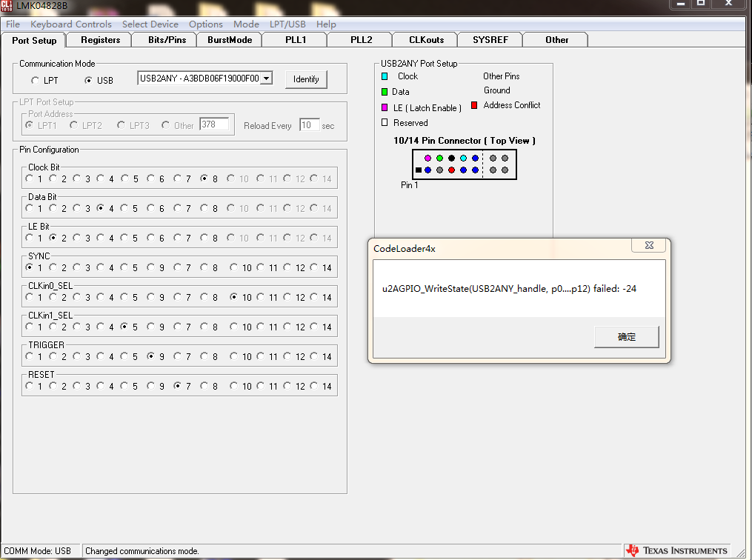
Task: Click the cyan pin in connector diagram
Action: point(463,158)
